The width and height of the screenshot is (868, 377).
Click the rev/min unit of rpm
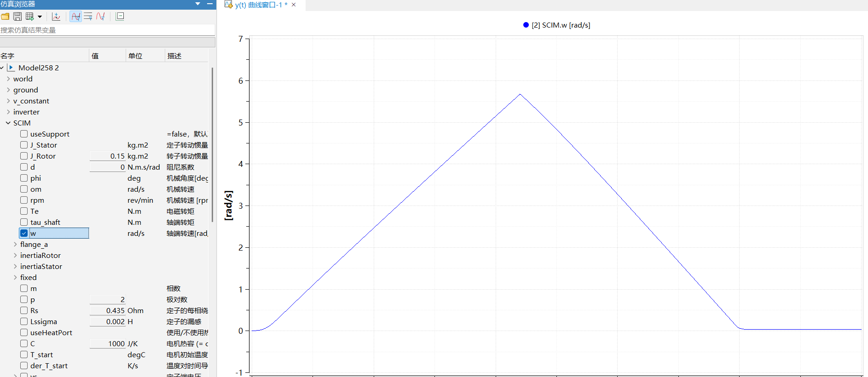(140, 200)
